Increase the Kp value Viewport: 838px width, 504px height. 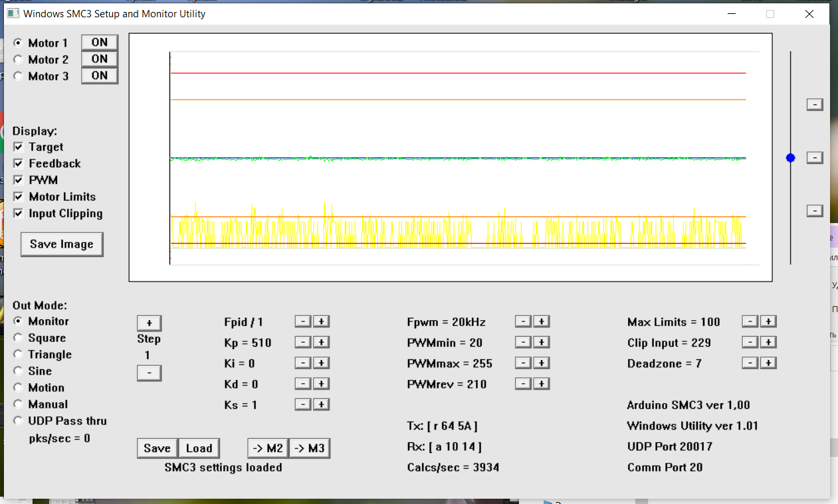tap(322, 342)
